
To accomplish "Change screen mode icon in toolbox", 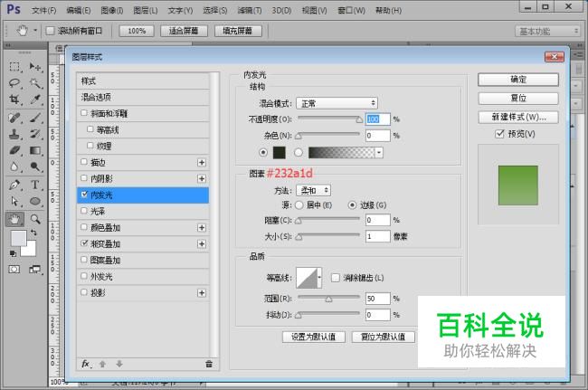I will click(35, 270).
